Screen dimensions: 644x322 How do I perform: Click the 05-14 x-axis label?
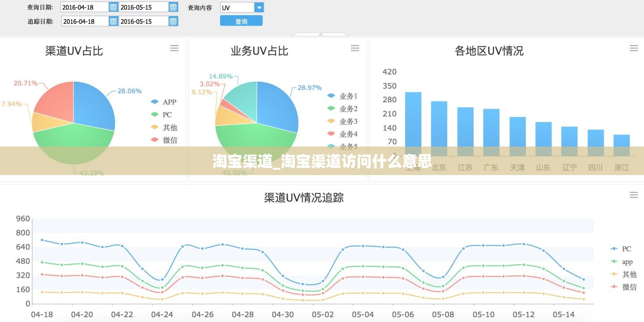(x=563, y=315)
